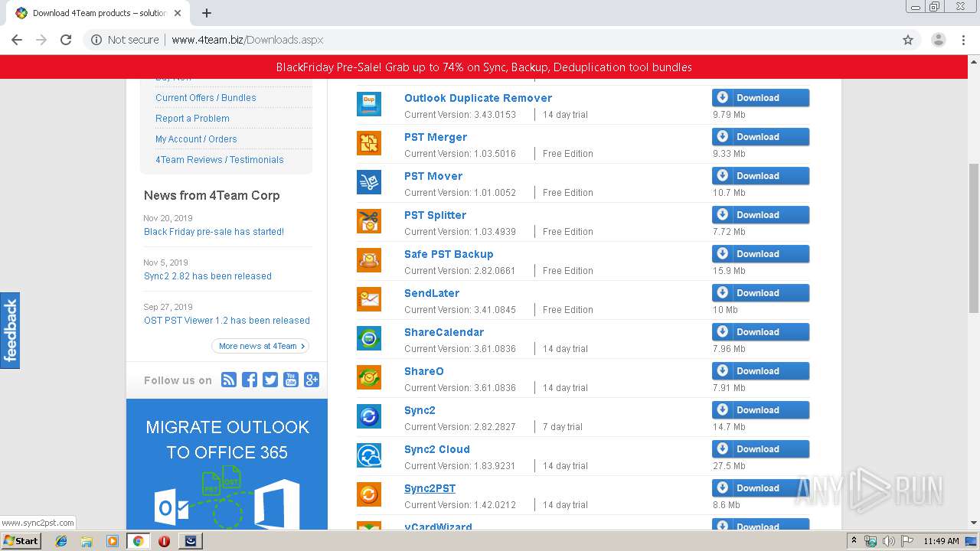Open the YouTube follow icon

point(291,380)
